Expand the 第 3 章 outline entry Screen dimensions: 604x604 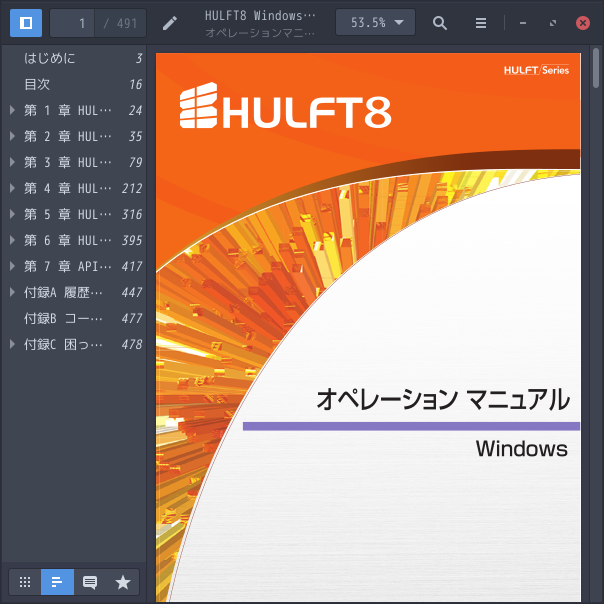coord(12,162)
